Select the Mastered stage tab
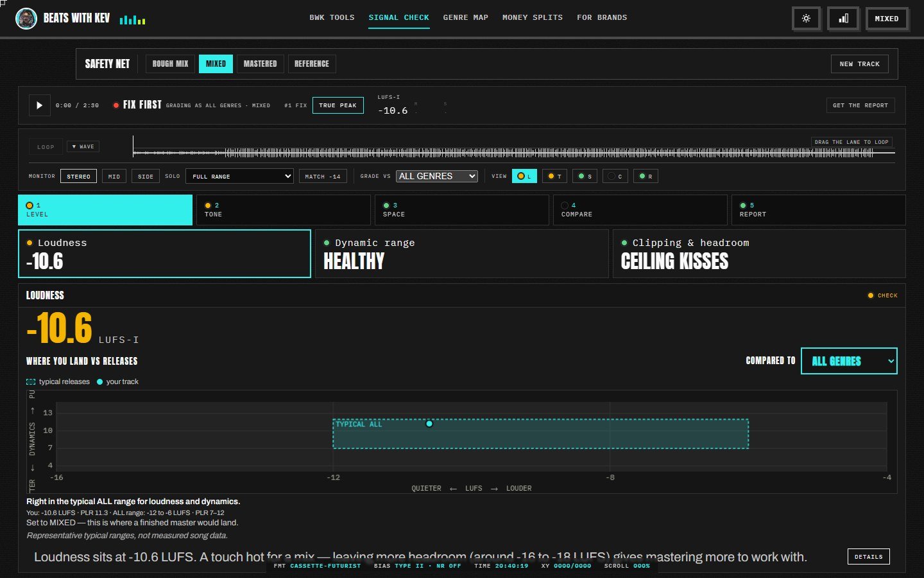The width and height of the screenshot is (924, 578). [260, 64]
